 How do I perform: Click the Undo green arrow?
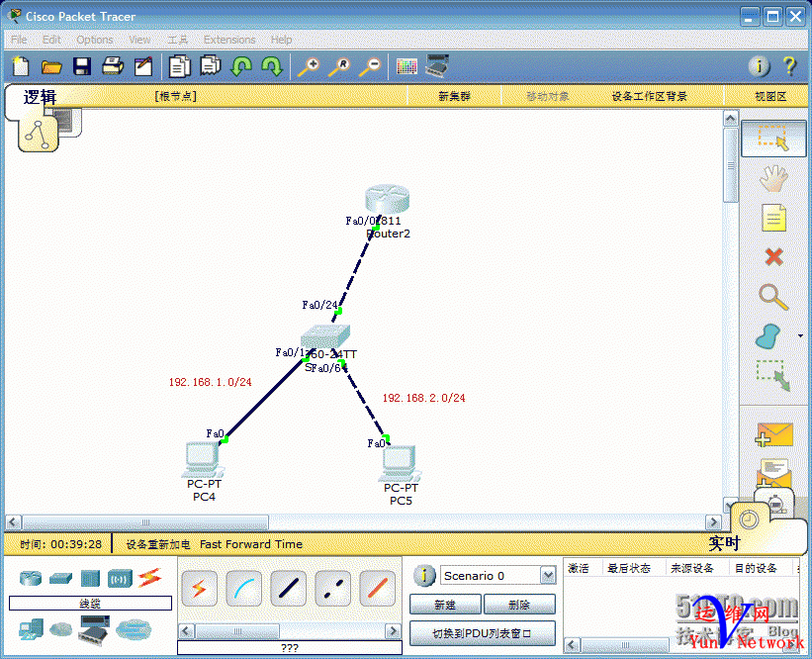click(x=240, y=66)
